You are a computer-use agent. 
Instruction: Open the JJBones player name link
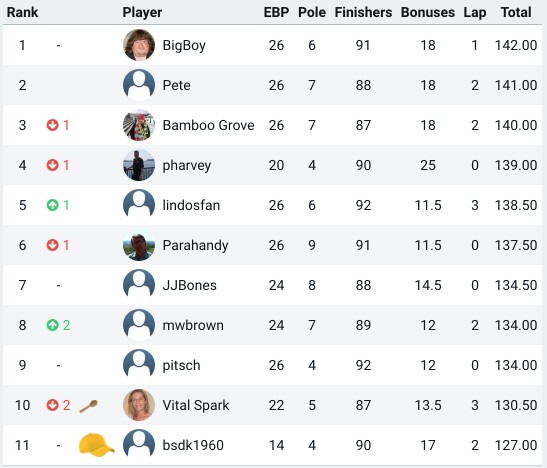(189, 285)
